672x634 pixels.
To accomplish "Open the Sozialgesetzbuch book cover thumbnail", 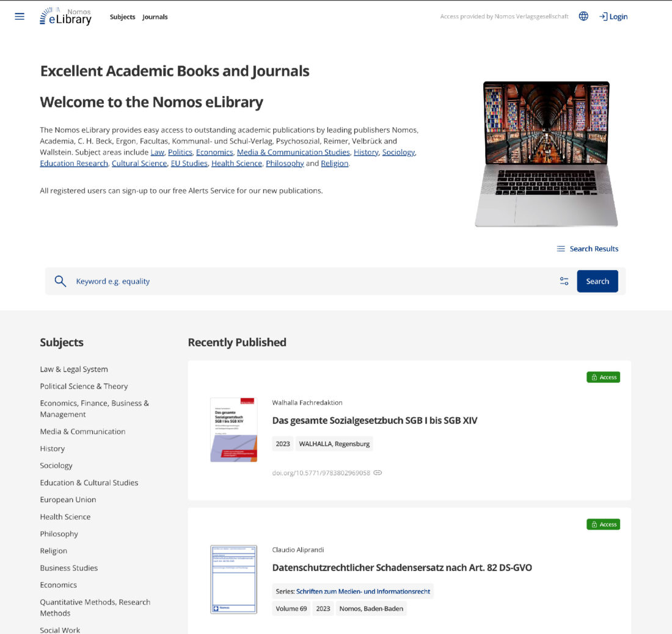I will (x=233, y=429).
